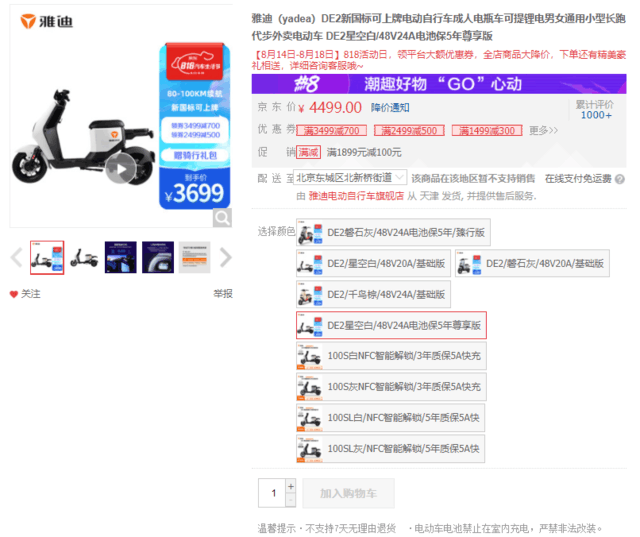The height and width of the screenshot is (537, 640).
Task: Select DE2/星空白/48V20A/基础版 option
Action: (373, 263)
